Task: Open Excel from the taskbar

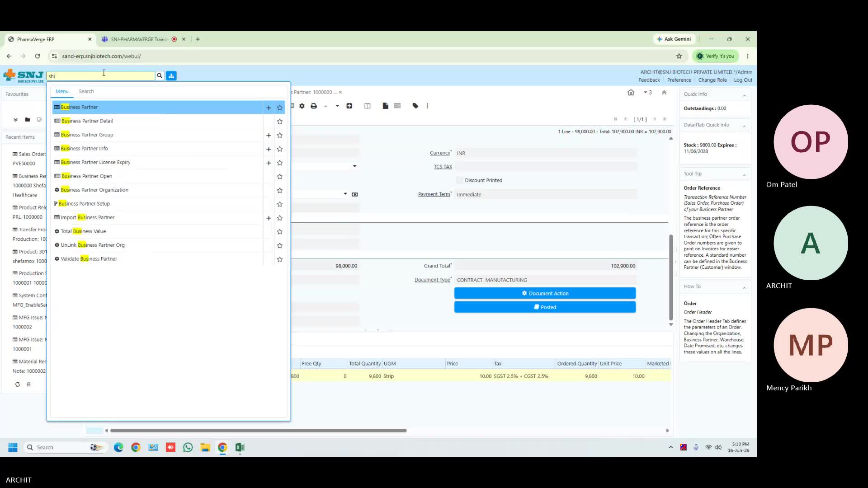Action: (x=240, y=447)
